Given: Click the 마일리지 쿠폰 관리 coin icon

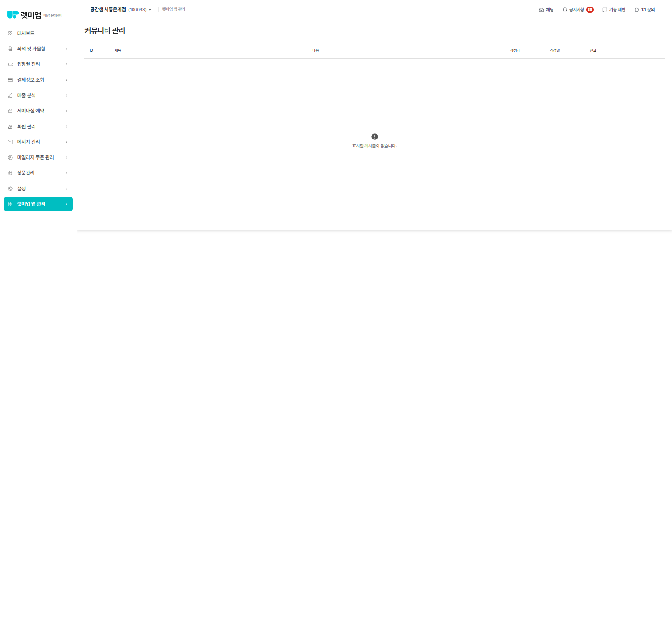Looking at the screenshot, I should coord(10,158).
